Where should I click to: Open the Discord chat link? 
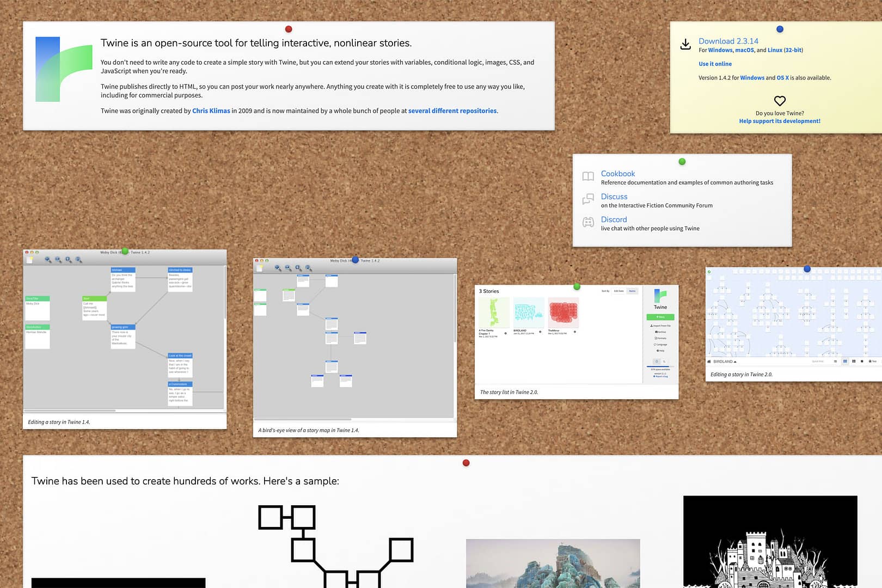click(x=614, y=219)
